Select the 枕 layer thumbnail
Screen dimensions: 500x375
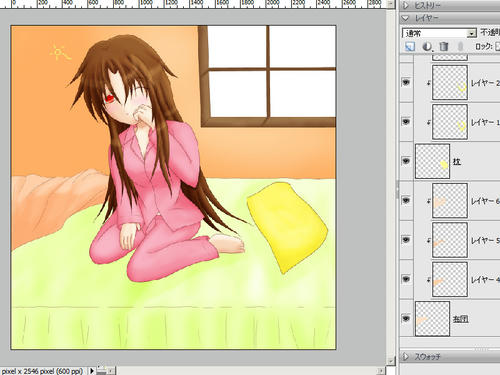click(x=432, y=161)
